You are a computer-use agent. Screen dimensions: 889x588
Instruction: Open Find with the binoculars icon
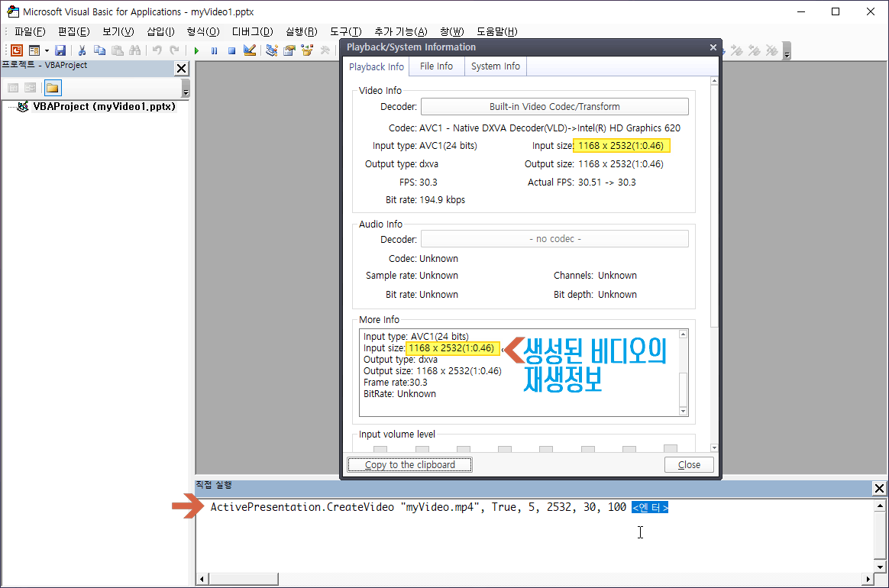point(135,50)
